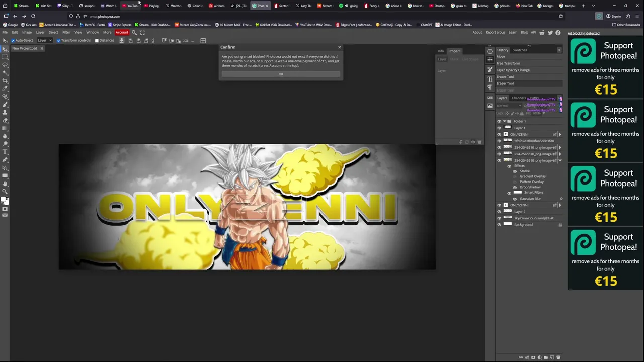Open the Fill value dropdown arrow
This screenshot has height=362, width=644.
544,113
